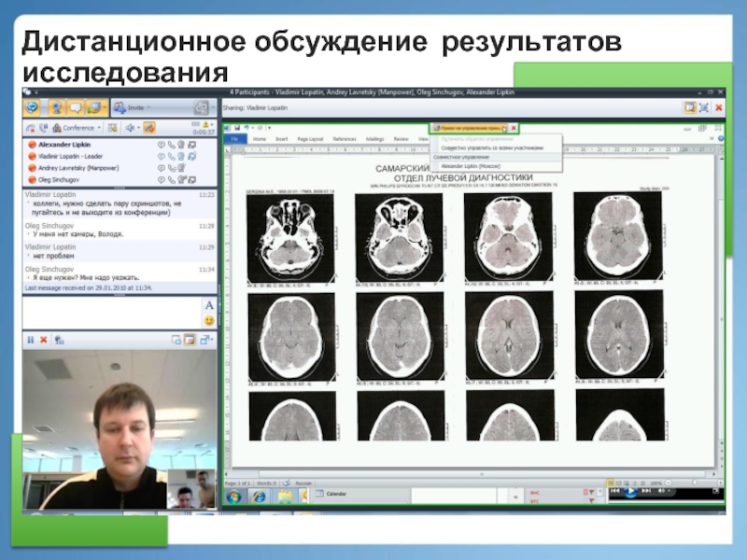Click the screen share icon in Vladimir Lopatin's row
The height and width of the screenshot is (560, 747).
(192, 156)
